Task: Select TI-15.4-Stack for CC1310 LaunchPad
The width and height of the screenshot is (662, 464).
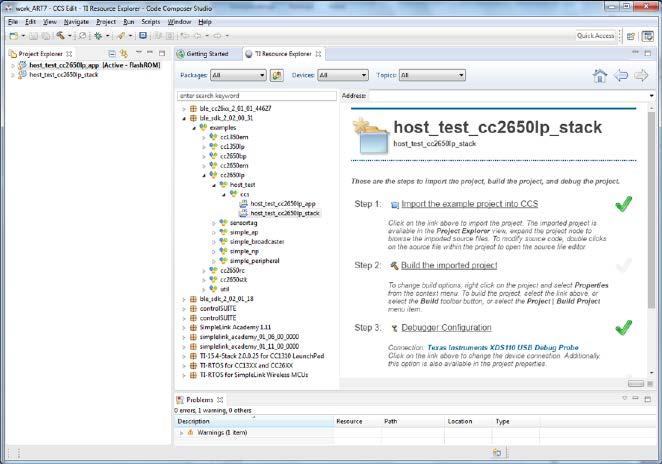Action: click(x=262, y=356)
